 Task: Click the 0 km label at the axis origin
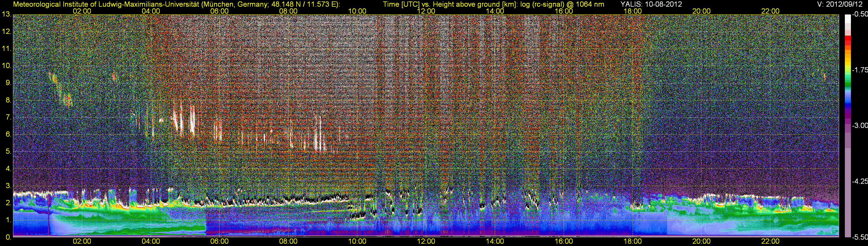tap(8, 237)
